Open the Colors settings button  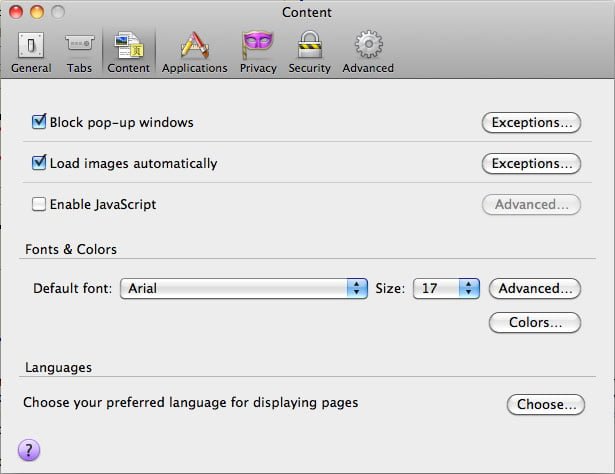pyautogui.click(x=535, y=323)
